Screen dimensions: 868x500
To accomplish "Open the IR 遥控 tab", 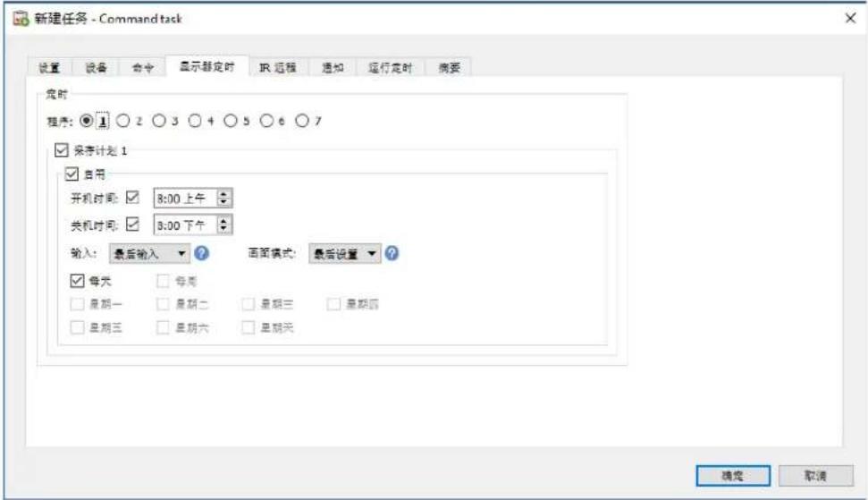I will tap(278, 68).
